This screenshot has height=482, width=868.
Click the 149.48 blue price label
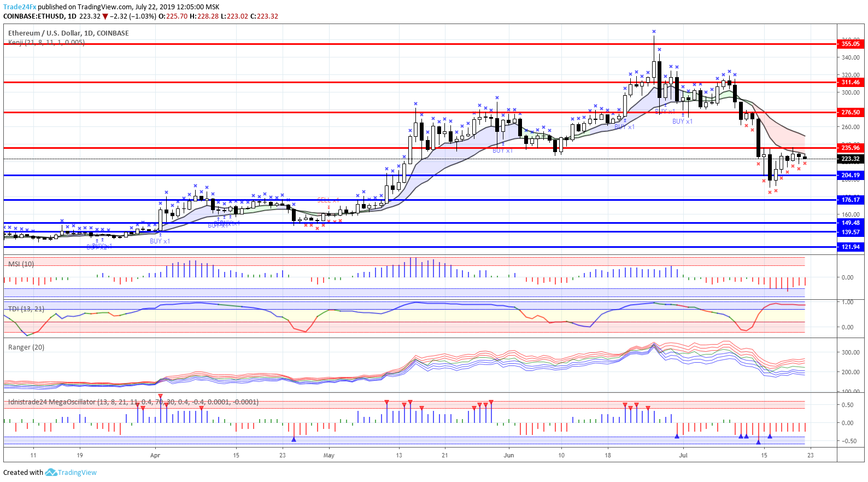[x=851, y=223]
